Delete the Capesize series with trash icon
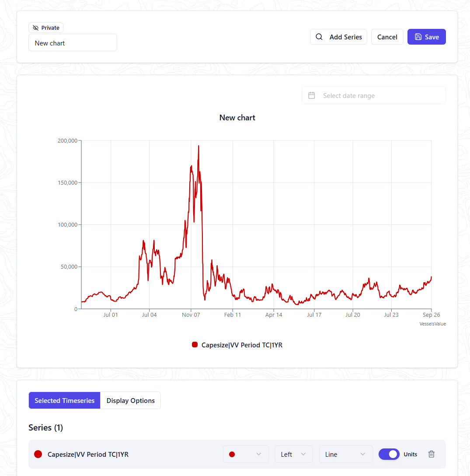This screenshot has height=476, width=470. [431, 454]
